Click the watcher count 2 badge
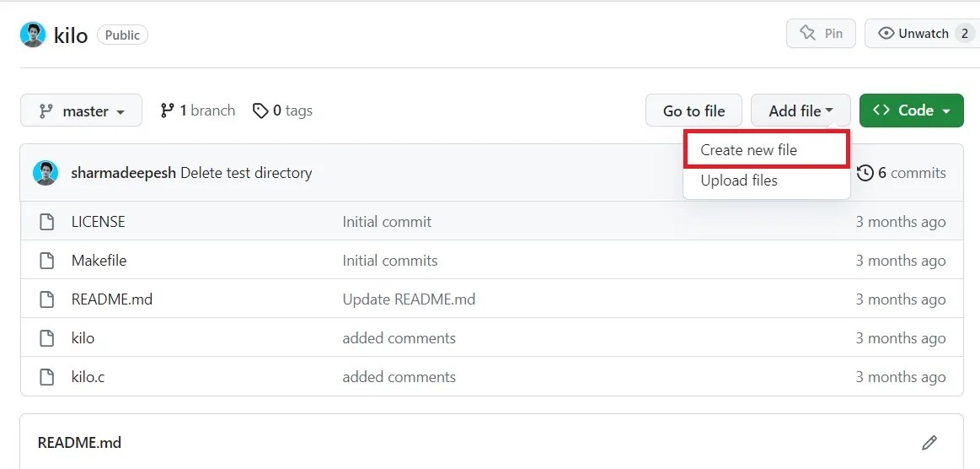Image resolution: width=980 pixels, height=469 pixels. (964, 34)
